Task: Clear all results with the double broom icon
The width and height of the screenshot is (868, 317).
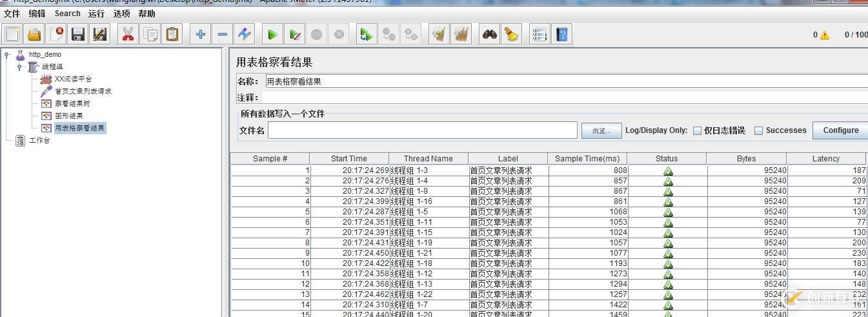Action: pos(461,34)
